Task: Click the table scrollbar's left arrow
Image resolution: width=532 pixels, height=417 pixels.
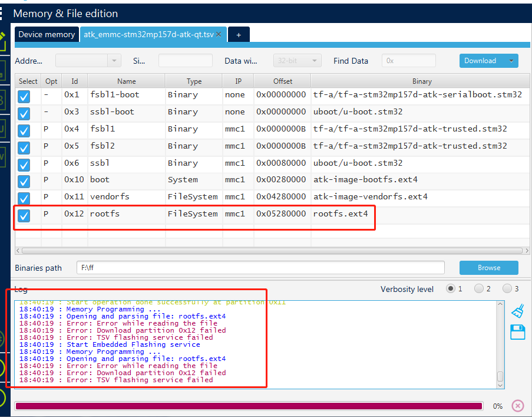Action: click(x=18, y=251)
